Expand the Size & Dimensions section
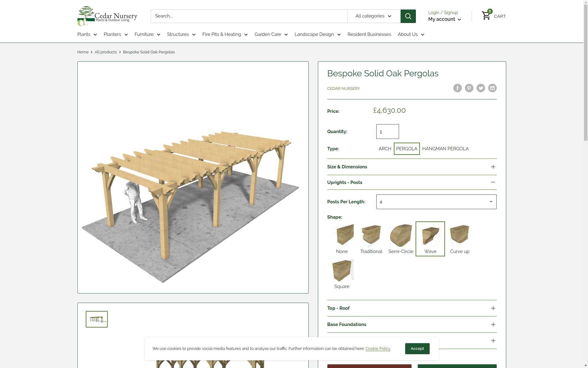 (412, 167)
